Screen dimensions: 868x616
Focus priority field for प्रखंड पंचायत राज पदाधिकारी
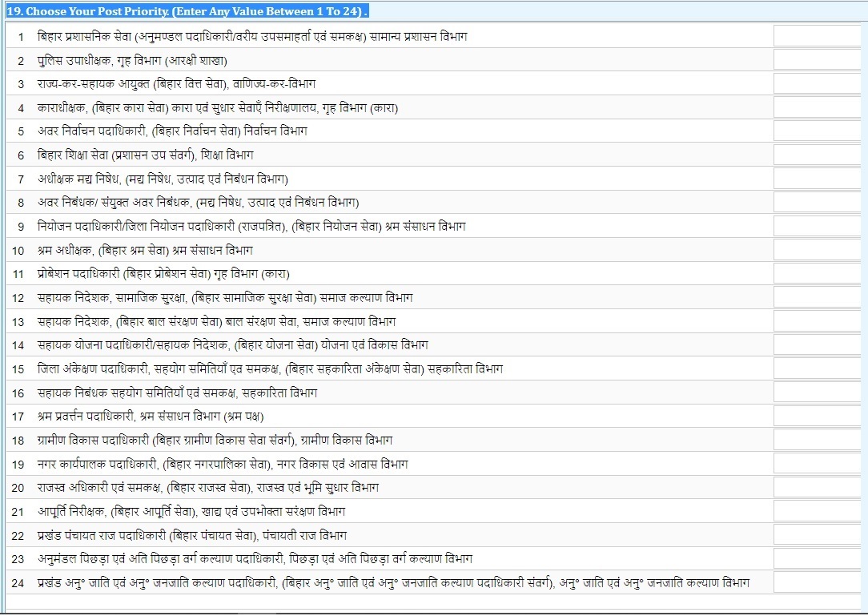[816, 535]
